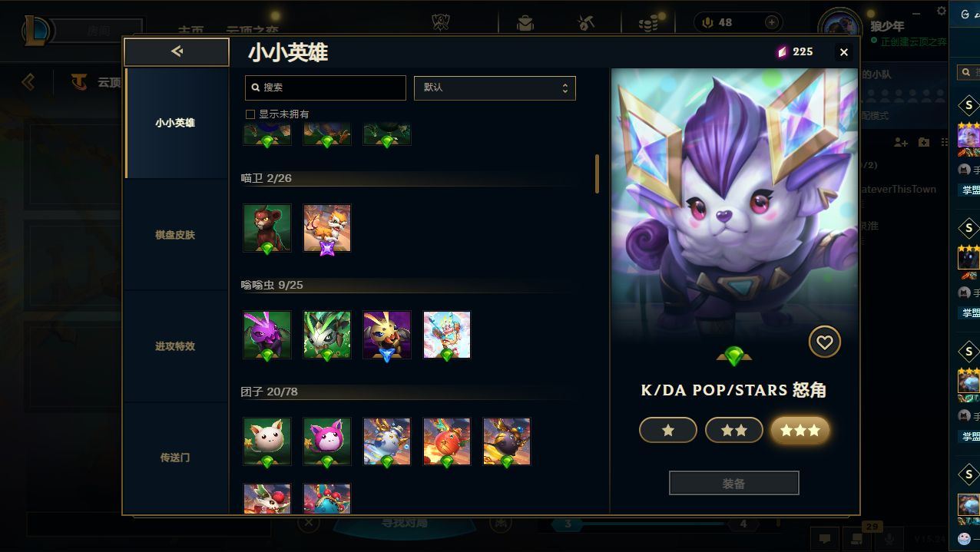The width and height of the screenshot is (980, 552).
Task: Switch to the 进攻特效 tab
Action: pyautogui.click(x=177, y=346)
